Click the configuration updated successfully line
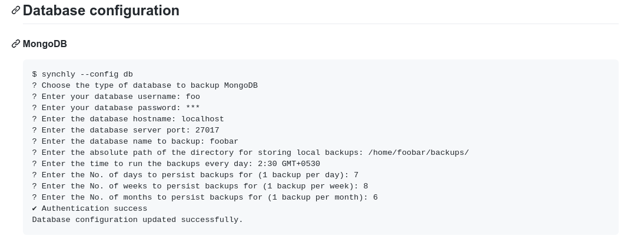Viewport: 644px width, 242px height. pos(137,220)
